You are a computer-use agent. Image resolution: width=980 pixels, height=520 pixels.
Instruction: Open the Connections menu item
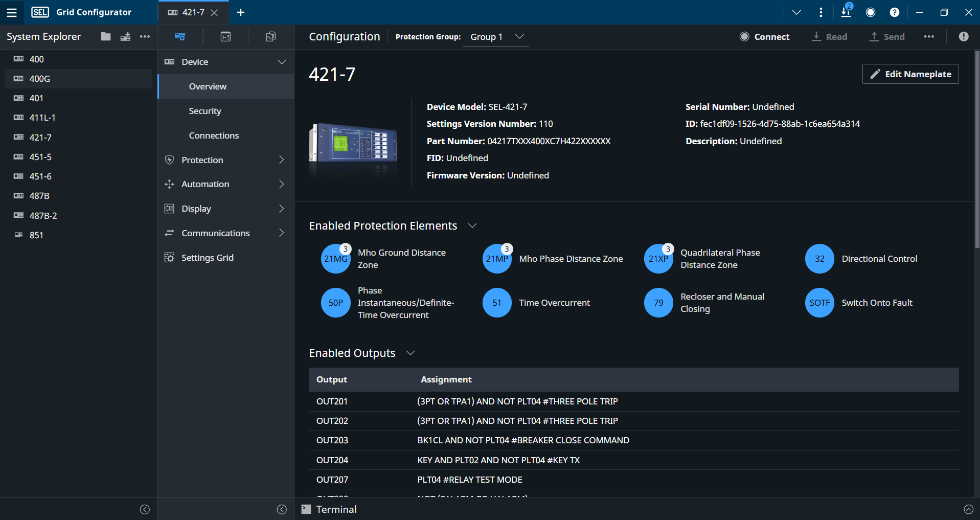(226, 135)
